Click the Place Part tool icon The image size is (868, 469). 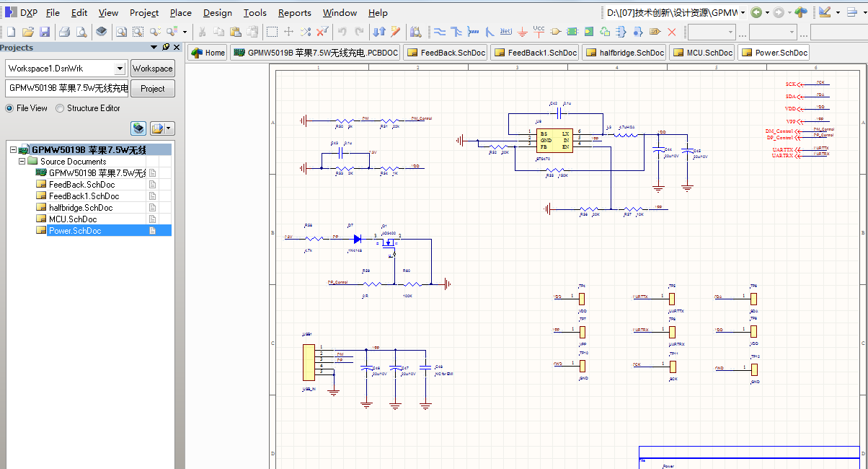(556, 32)
